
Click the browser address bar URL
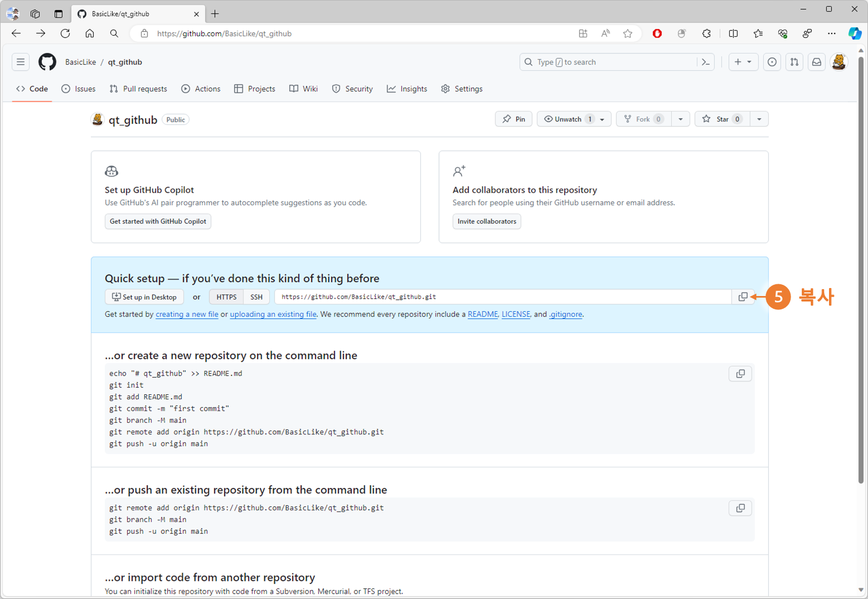(224, 34)
